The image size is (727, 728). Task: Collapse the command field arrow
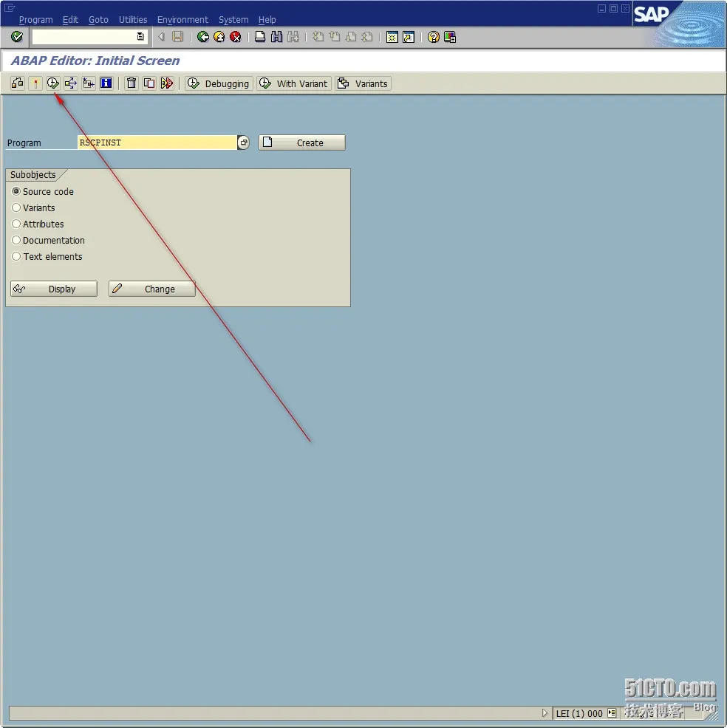[x=161, y=37]
